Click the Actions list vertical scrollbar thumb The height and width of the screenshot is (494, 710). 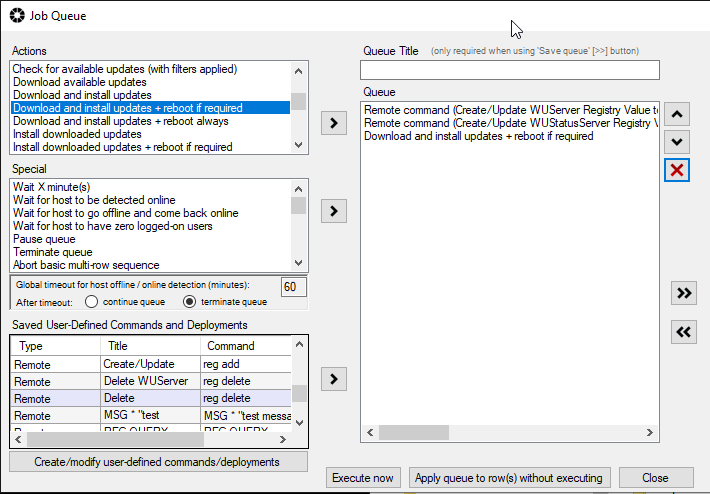point(298,101)
